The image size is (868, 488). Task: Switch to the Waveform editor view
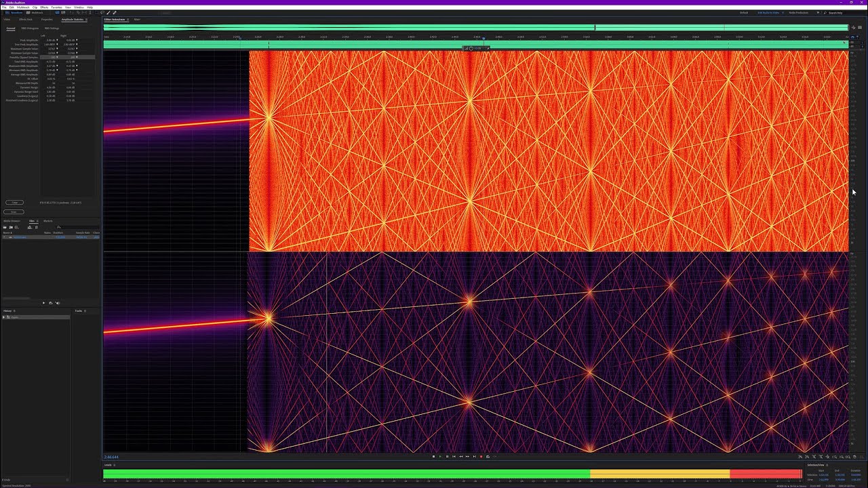[15, 12]
